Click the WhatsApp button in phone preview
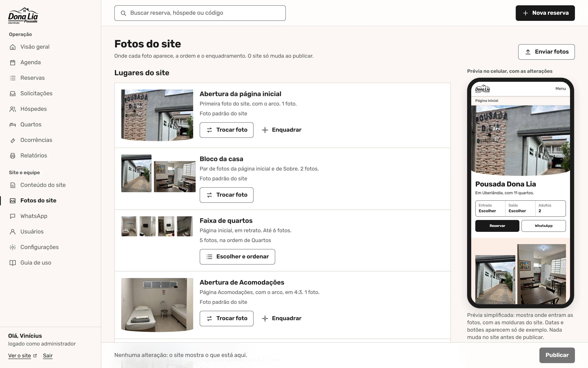588x368 pixels. [x=543, y=226]
